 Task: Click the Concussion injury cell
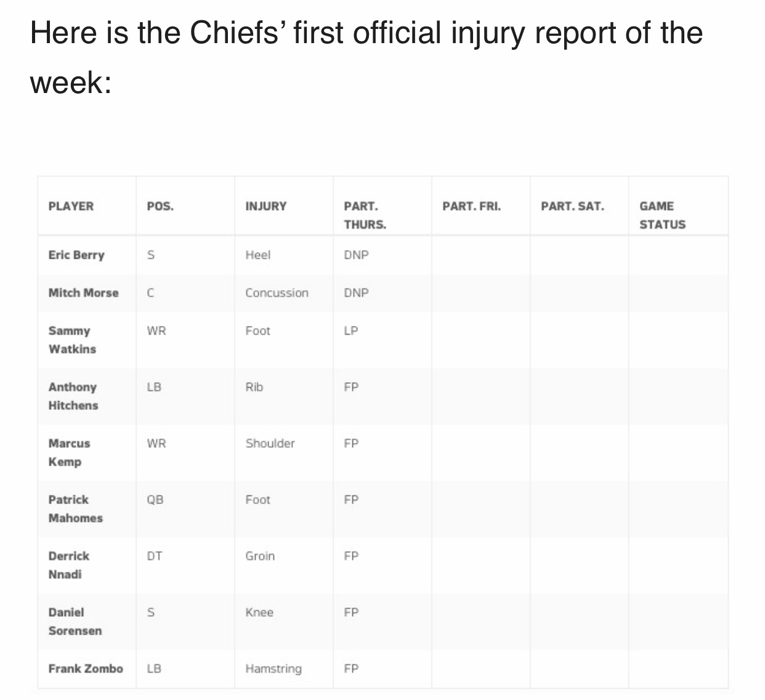277,293
